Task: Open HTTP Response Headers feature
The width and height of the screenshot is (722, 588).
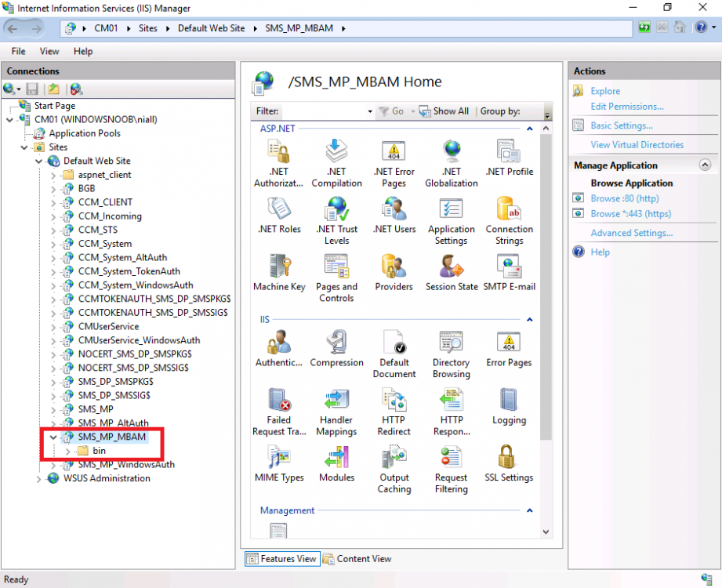Action: click(x=452, y=412)
